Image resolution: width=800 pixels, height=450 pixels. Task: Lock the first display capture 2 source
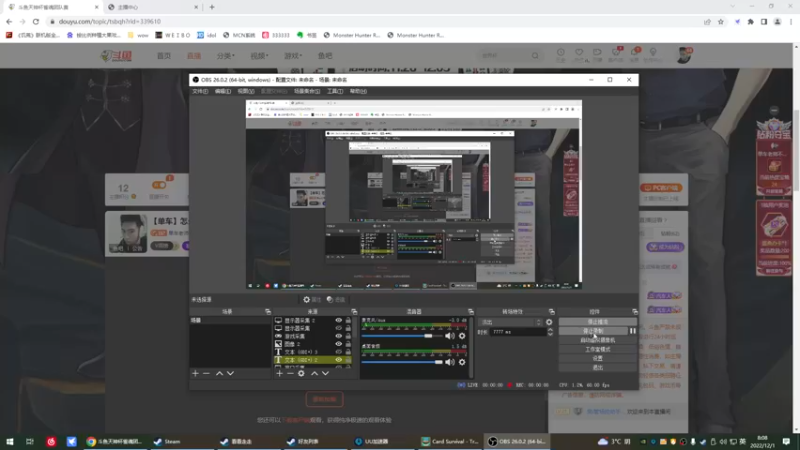(x=348, y=320)
